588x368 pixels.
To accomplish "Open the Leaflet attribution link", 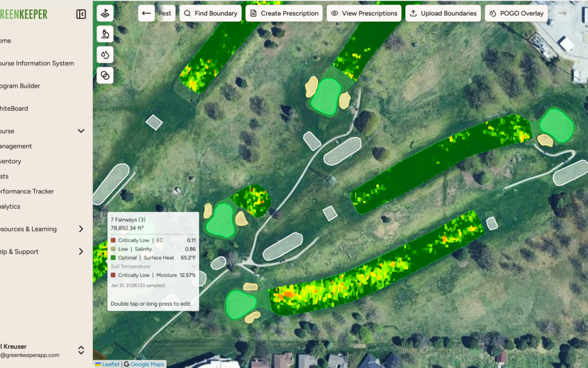I will tap(111, 364).
